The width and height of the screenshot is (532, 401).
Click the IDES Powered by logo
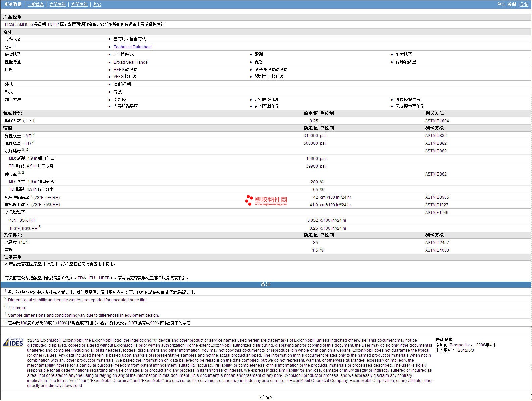click(13, 342)
